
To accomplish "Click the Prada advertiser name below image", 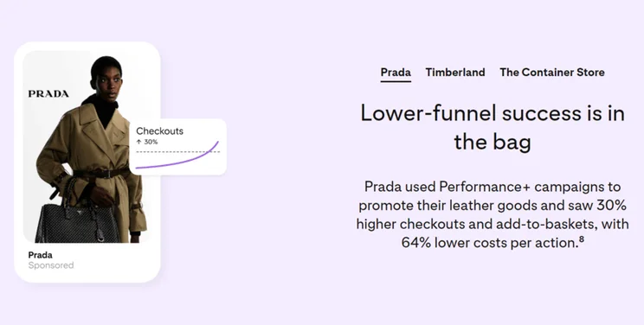I will 40,255.
